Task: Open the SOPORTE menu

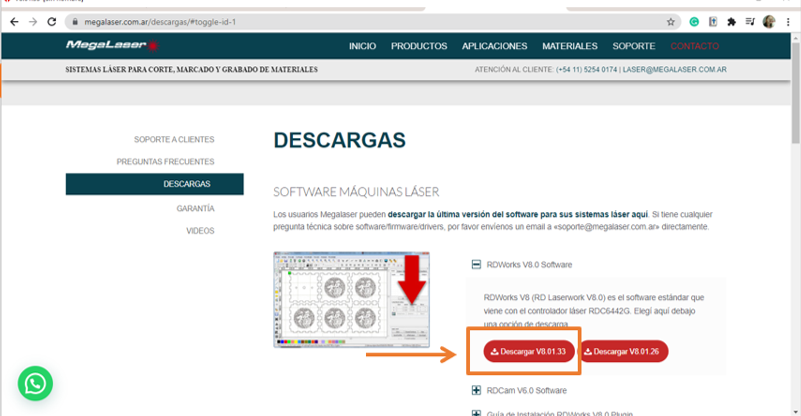Action: pyautogui.click(x=633, y=46)
